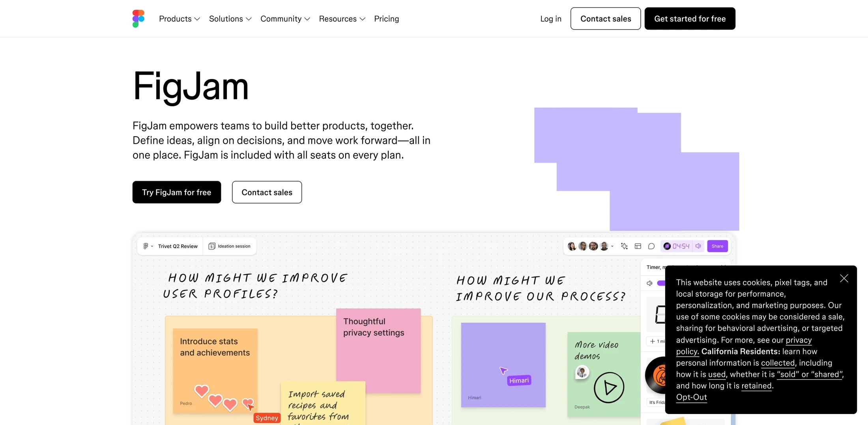Open the AI sparkle tool in FigJam toolbar
Image resolution: width=868 pixels, height=425 pixels.
[624, 246]
